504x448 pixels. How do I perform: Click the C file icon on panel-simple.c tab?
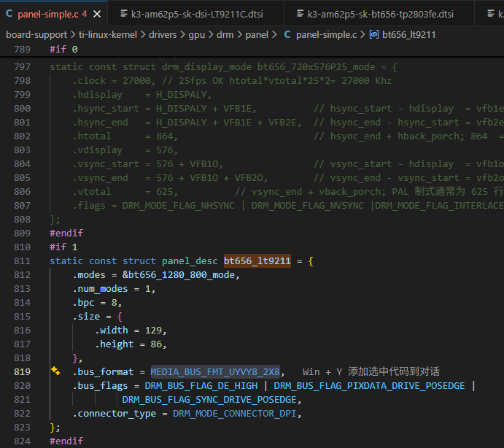tap(9, 14)
